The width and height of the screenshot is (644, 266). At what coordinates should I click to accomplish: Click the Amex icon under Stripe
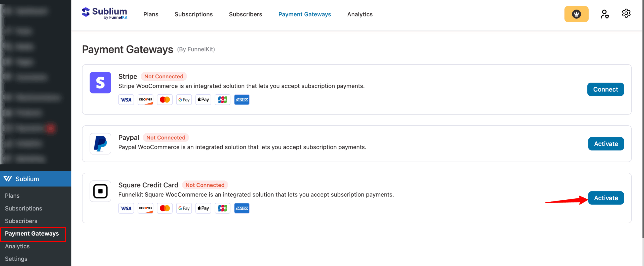[242, 100]
